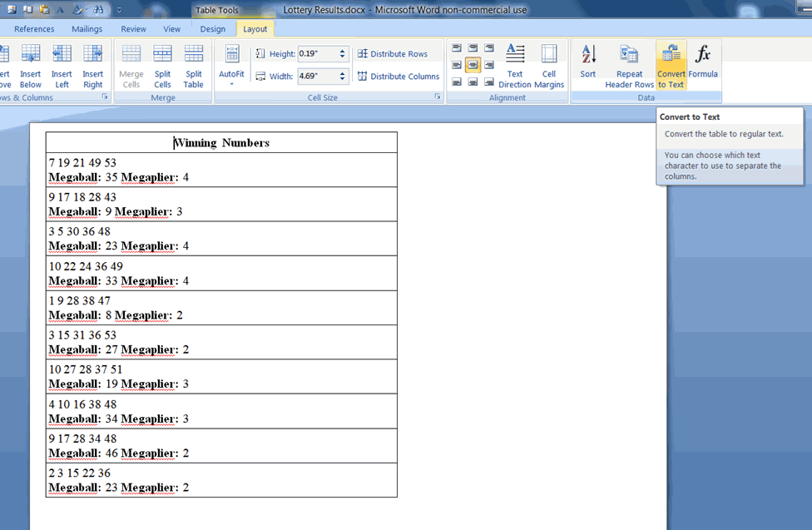Screen dimensions: 812x530
Task: Select Align Center Right alignment icon
Action: click(x=489, y=65)
